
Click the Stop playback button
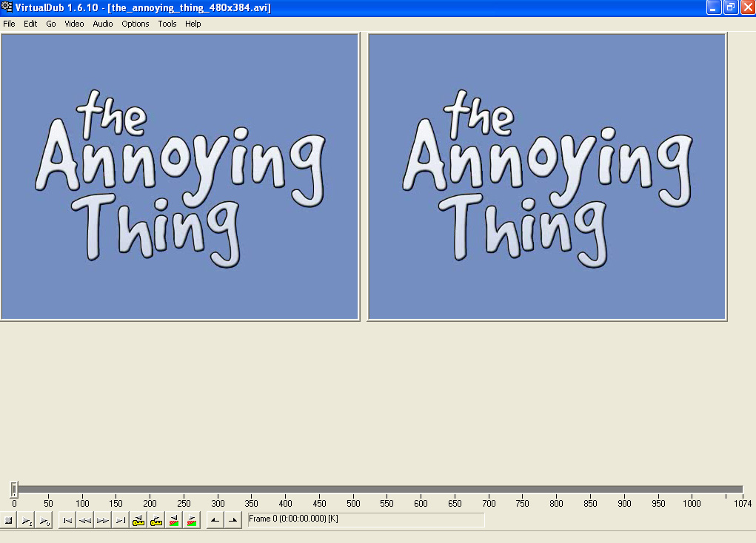8,520
